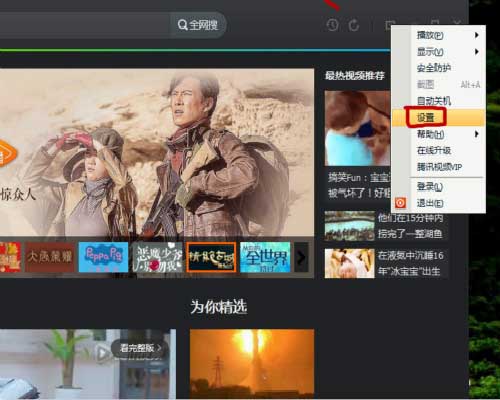The image size is (500, 400).
Task: Click inside the search input field
Action: pos(84,25)
